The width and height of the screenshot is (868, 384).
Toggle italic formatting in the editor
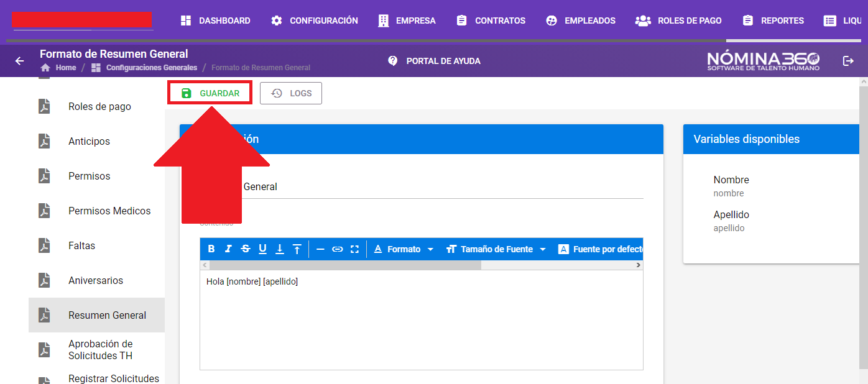click(x=228, y=249)
